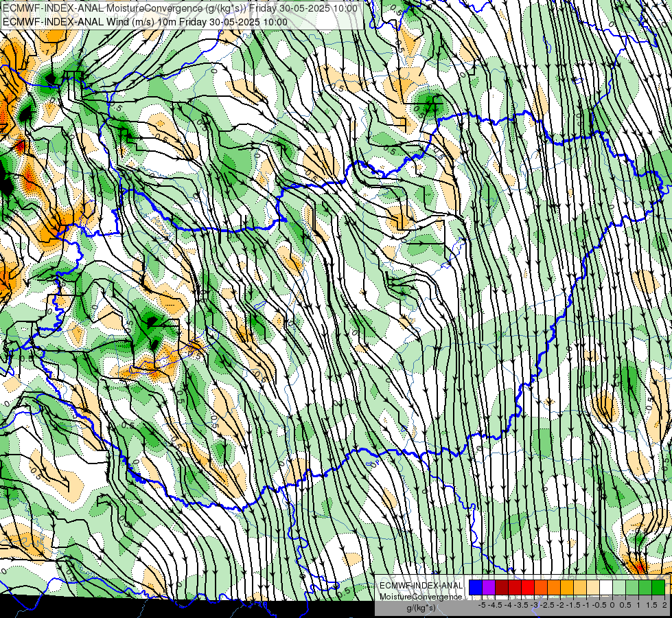Image resolution: width=672 pixels, height=618 pixels.
Task: Click the purple legend swatch
Action: [489, 587]
